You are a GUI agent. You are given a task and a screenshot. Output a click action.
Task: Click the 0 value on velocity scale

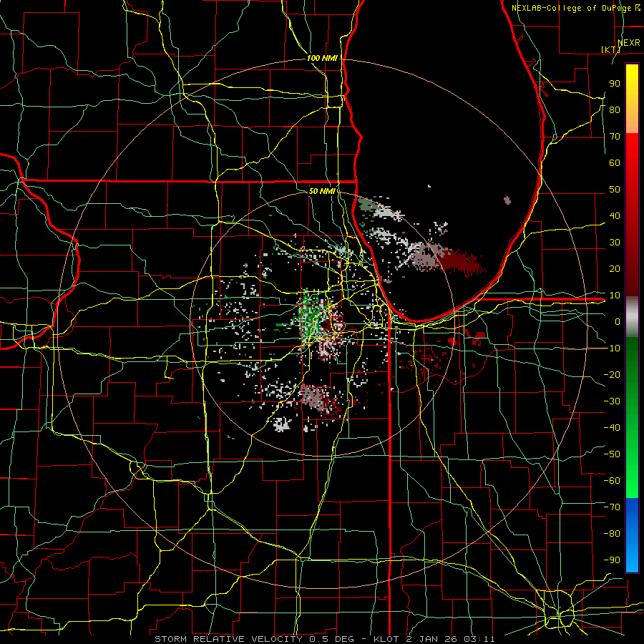618,321
